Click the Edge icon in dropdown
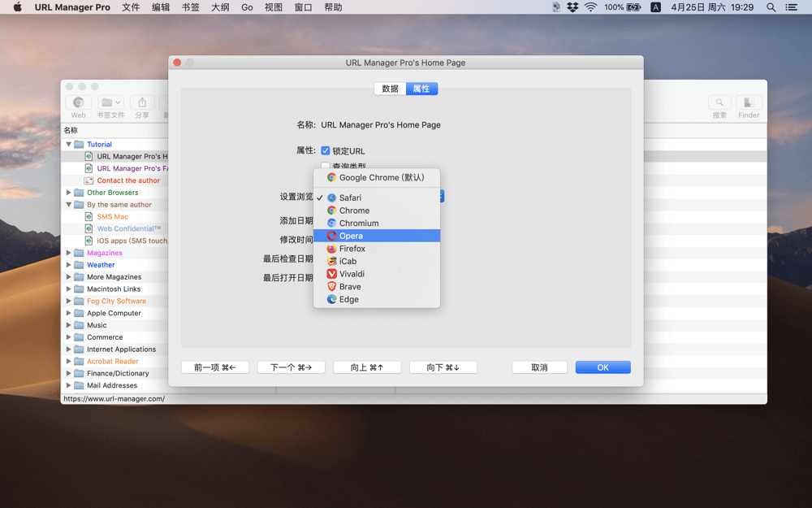Screen dimensions: 812x508 [331, 299]
